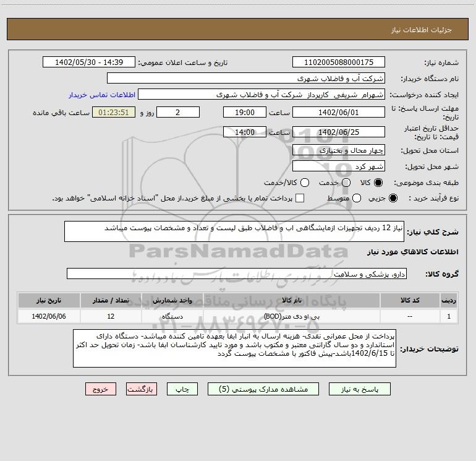
Task: Open مشاهده مدارک پیوستی (5) button
Action: pos(263,389)
